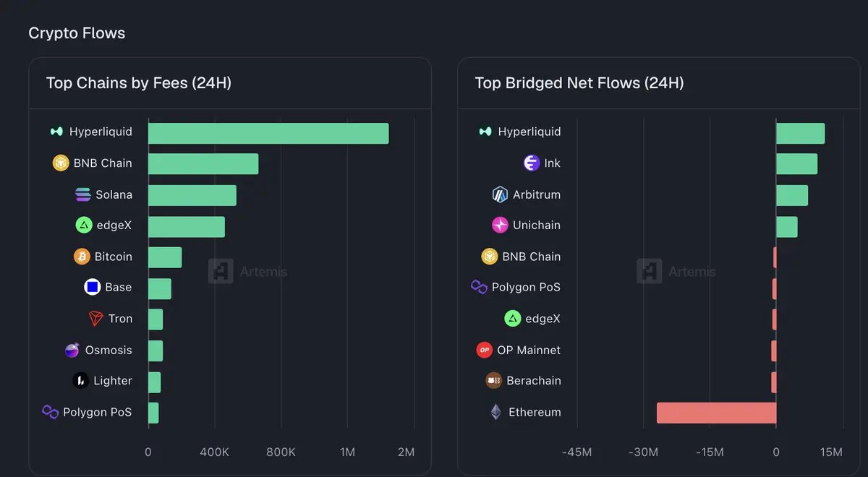Click the red Ethereum net flow bar

(x=716, y=413)
